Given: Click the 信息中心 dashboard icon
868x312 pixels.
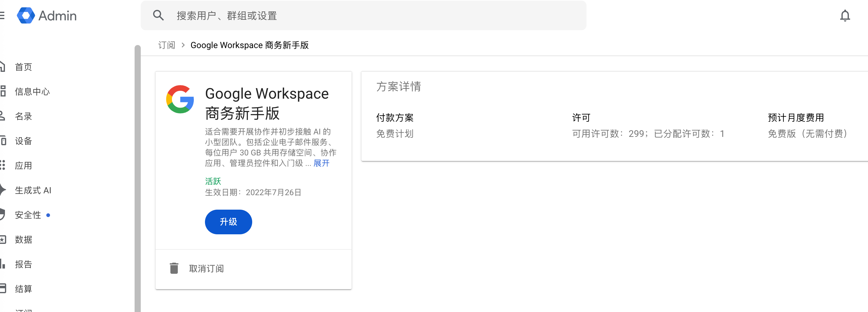Looking at the screenshot, I should 3,91.
